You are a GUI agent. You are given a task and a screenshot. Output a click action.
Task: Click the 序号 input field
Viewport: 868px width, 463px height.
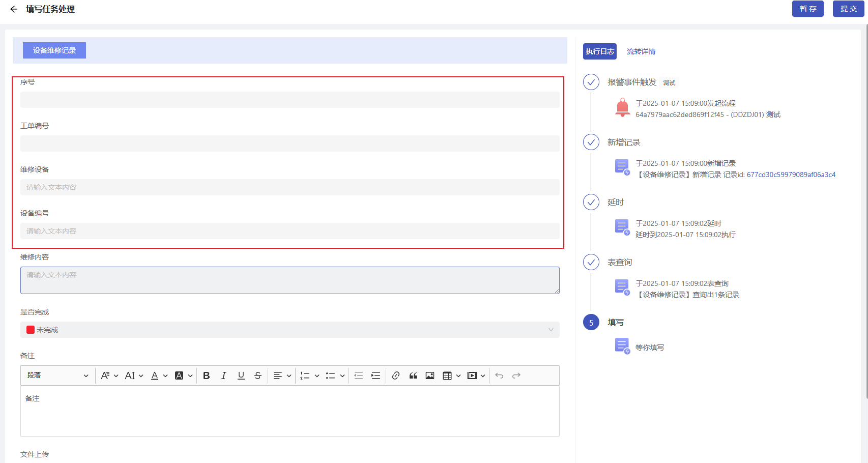pyautogui.click(x=290, y=100)
